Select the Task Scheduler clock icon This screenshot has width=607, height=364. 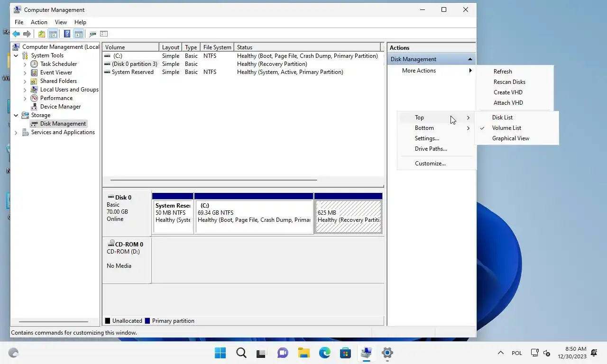[x=34, y=64]
